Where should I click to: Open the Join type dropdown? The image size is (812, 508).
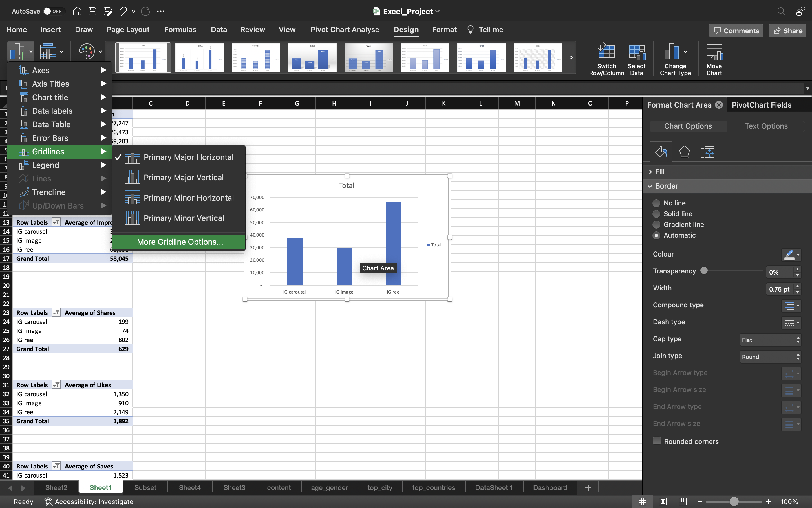pos(770,356)
